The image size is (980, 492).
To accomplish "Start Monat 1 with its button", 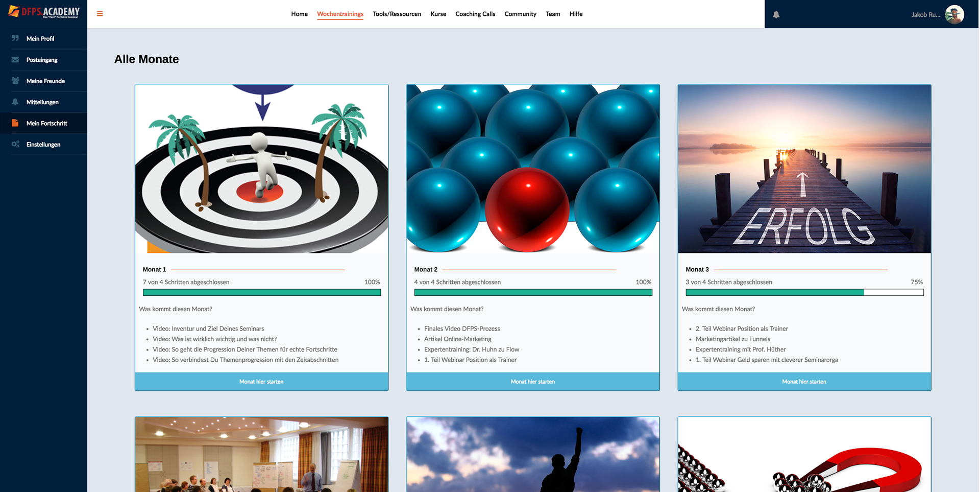I will (x=261, y=382).
